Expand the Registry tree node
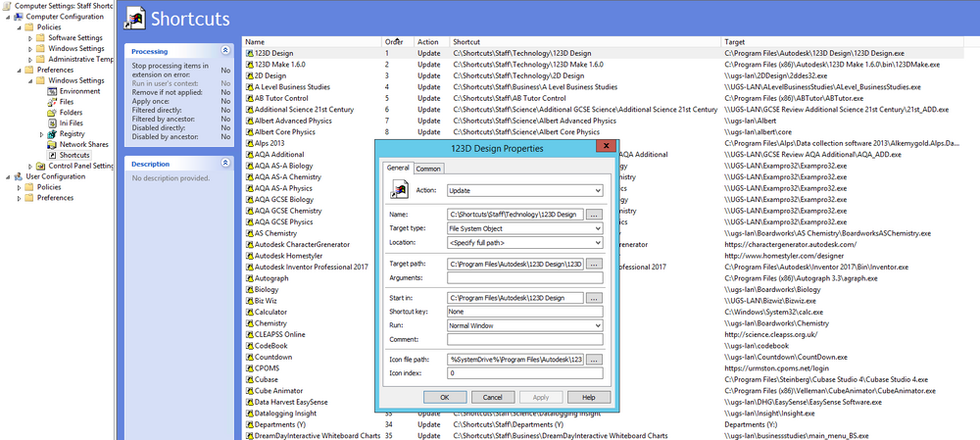 click(x=42, y=134)
